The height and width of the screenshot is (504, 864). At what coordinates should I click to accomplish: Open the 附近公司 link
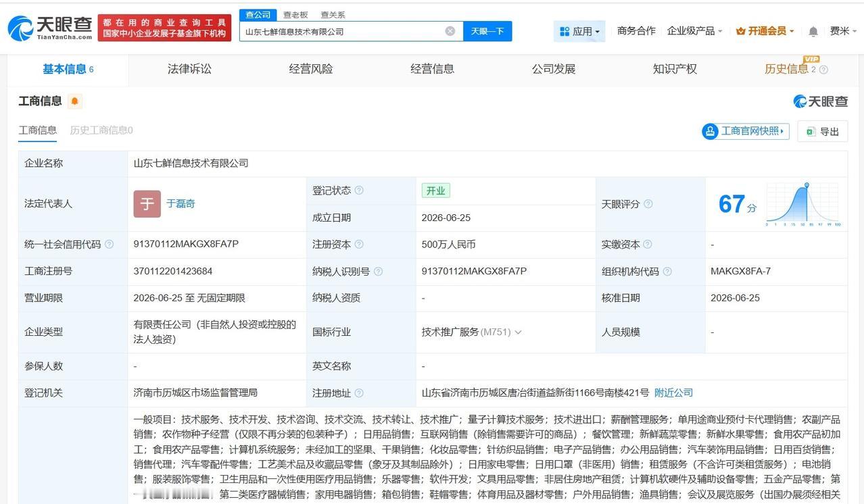click(673, 393)
